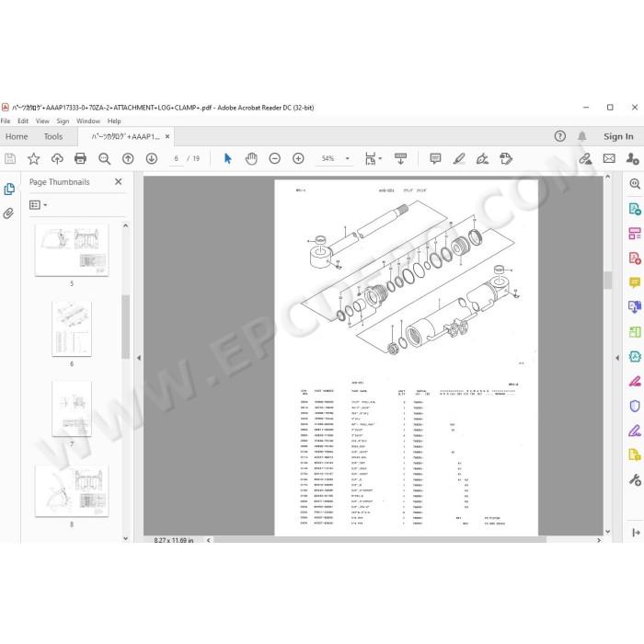Select page 7 thumbnail

coord(72,409)
